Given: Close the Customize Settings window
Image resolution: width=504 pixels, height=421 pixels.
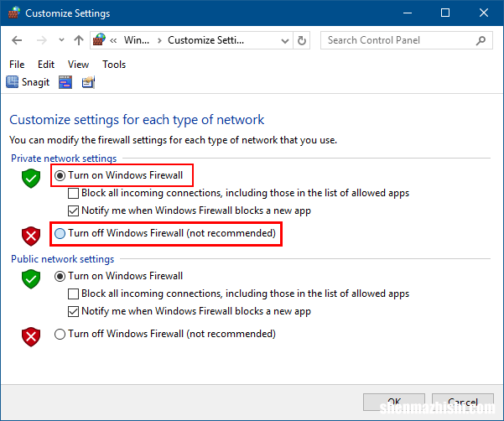Looking at the screenshot, I should click(484, 13).
